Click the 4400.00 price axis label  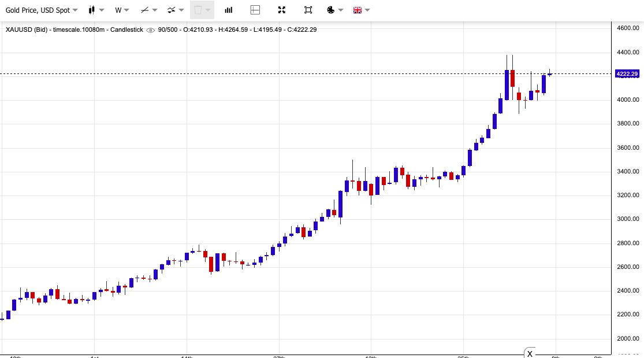click(x=627, y=52)
